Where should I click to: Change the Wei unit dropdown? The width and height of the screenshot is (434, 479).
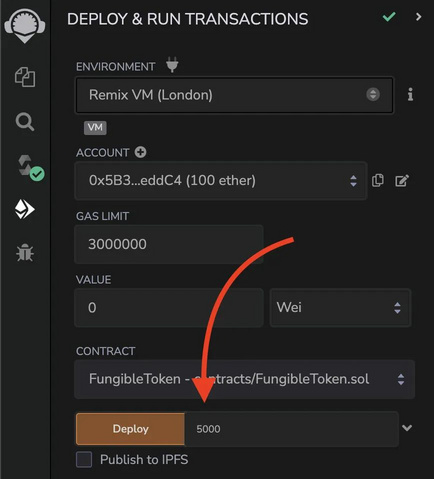click(340, 307)
